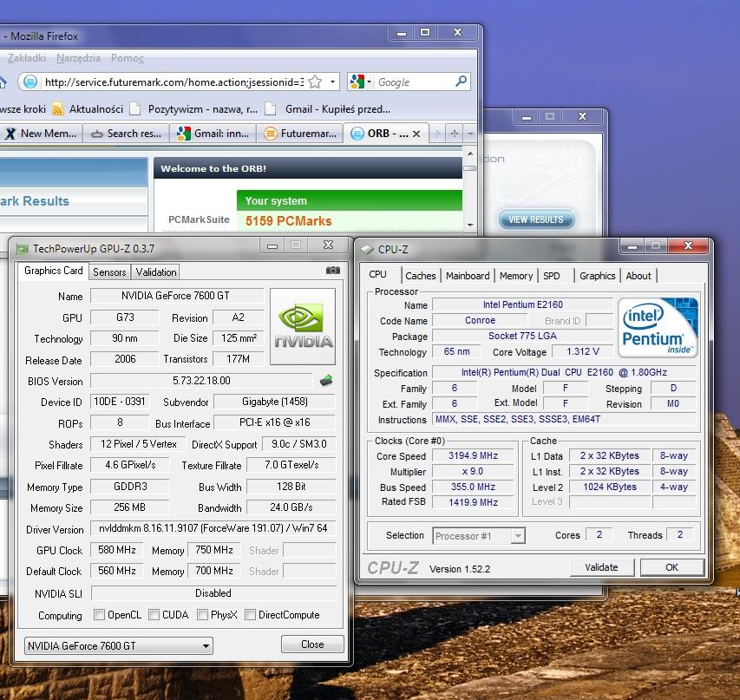Switch to the Validation tab in GPU-Z
The width and height of the screenshot is (740, 700).
click(156, 271)
